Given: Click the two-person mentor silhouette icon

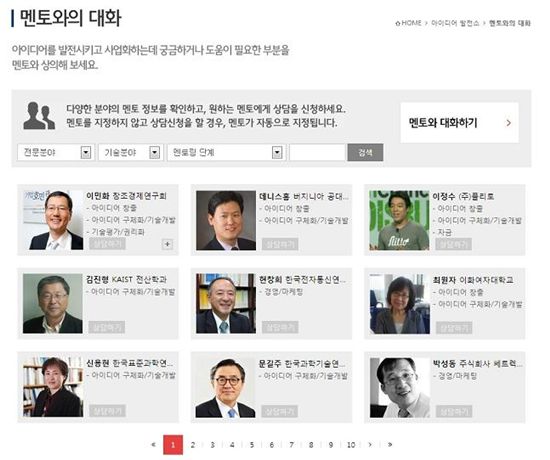Looking at the screenshot, I should 39,116.
